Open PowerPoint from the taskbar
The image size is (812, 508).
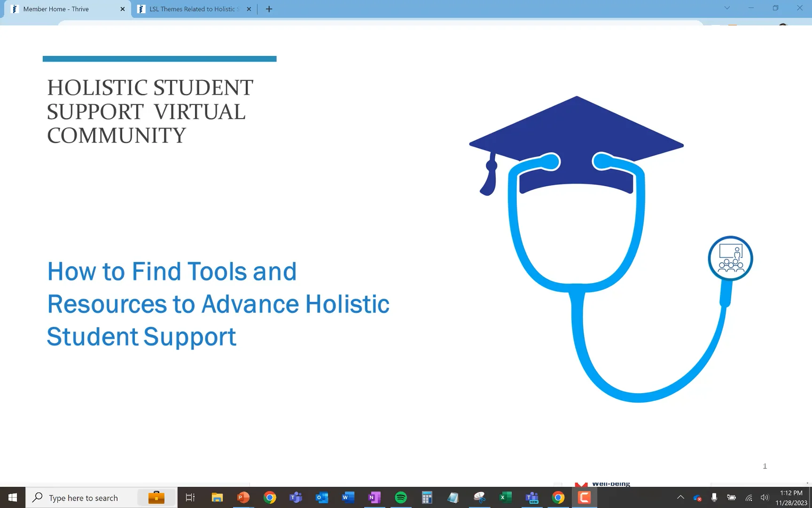(243, 497)
